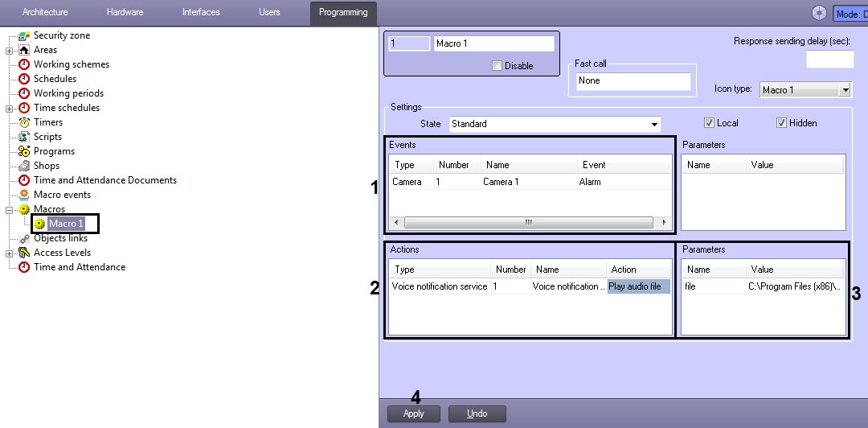The width and height of the screenshot is (868, 428).
Task: Select the Macro events tree item
Action: (x=62, y=195)
